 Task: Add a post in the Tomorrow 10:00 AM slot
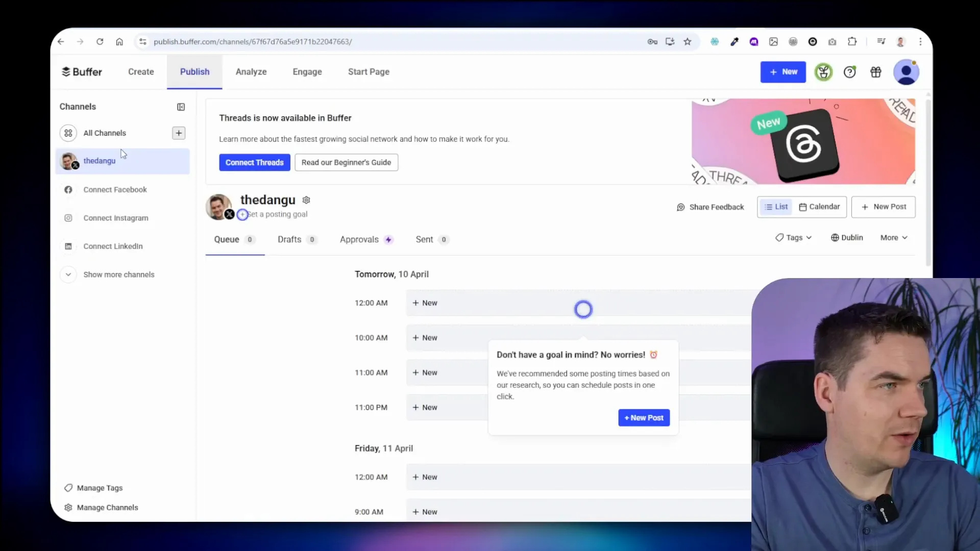tap(578, 338)
